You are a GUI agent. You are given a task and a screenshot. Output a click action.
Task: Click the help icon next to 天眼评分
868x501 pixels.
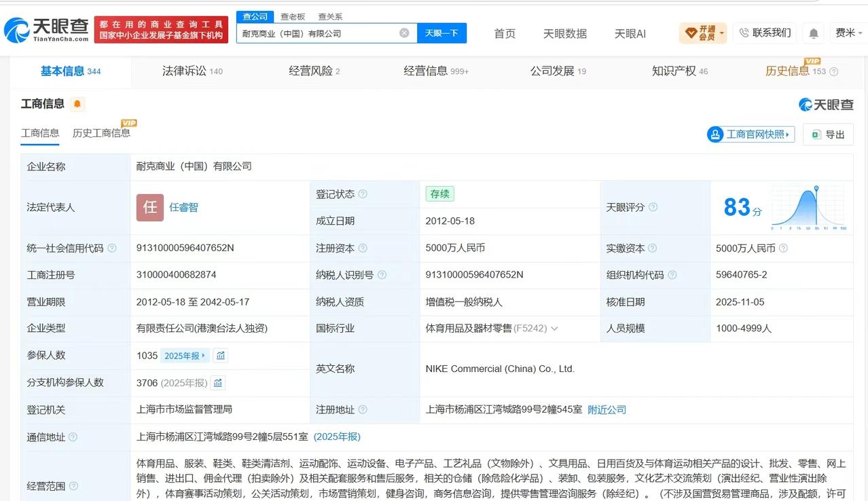(x=653, y=207)
